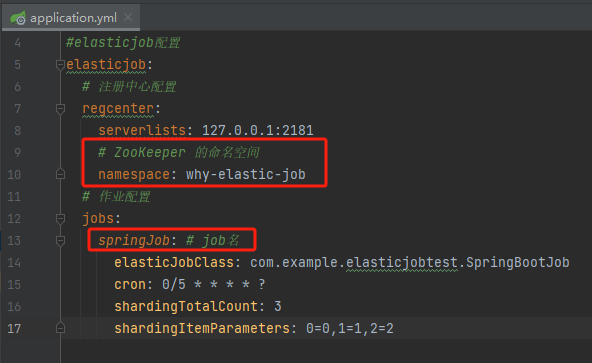Click line number 8 in the gutter
Screen dimensions: 592x363
[x=17, y=131]
